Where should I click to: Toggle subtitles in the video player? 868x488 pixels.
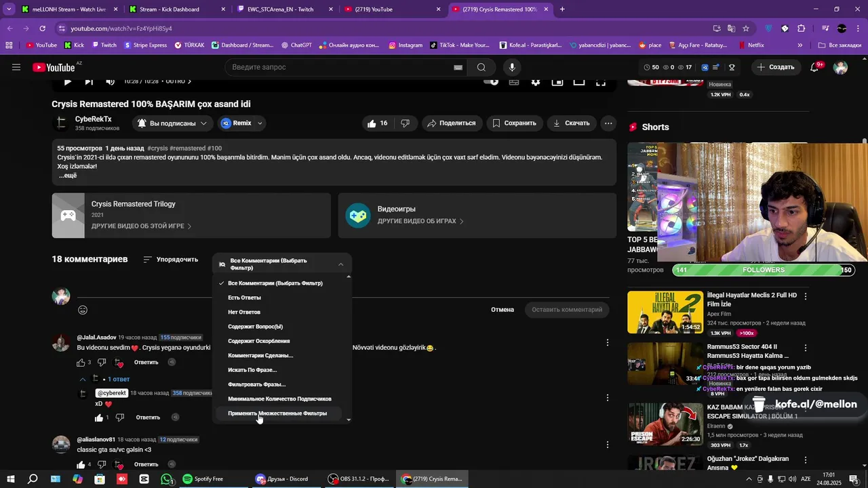[x=514, y=81]
